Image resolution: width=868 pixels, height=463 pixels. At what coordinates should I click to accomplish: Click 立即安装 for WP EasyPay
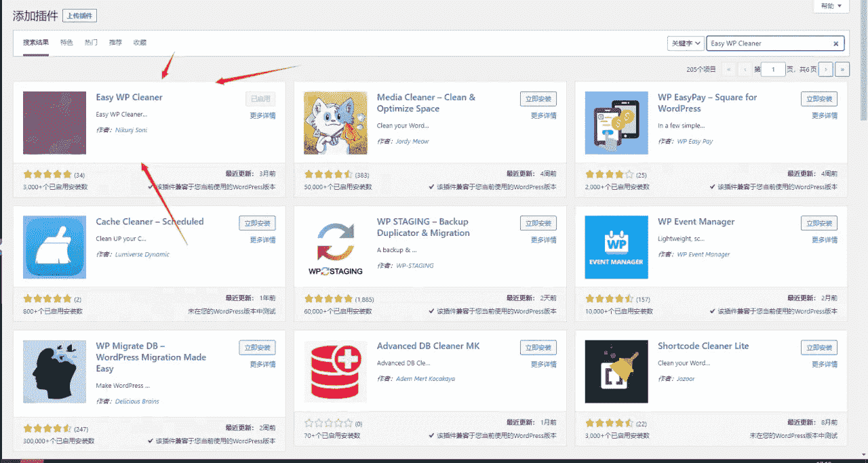819,99
